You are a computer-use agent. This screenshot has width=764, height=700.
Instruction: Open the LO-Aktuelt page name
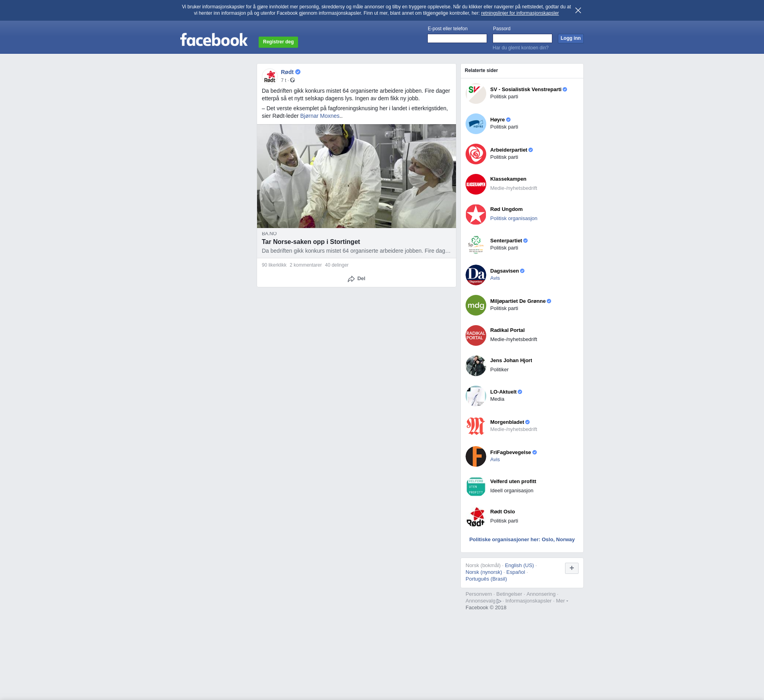tap(503, 392)
